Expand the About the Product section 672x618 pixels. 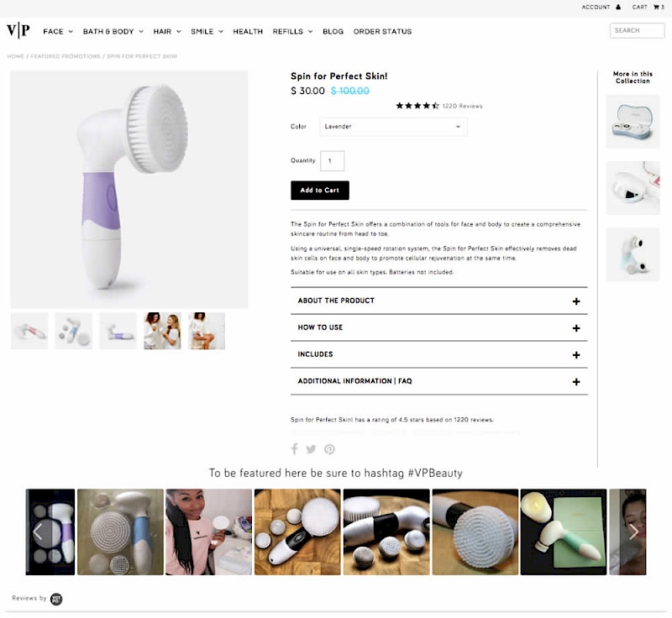point(438,301)
